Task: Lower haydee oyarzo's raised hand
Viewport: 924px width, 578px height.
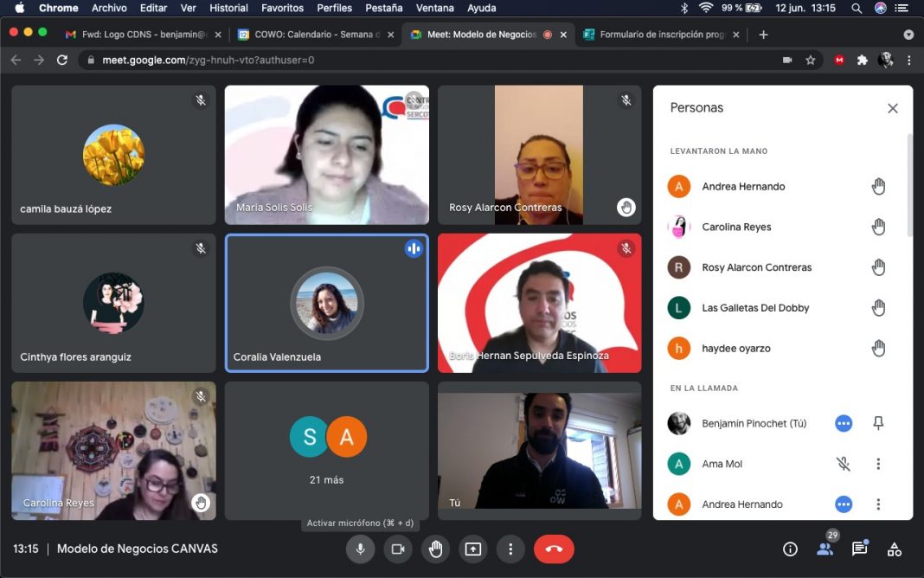Action: [x=878, y=349]
